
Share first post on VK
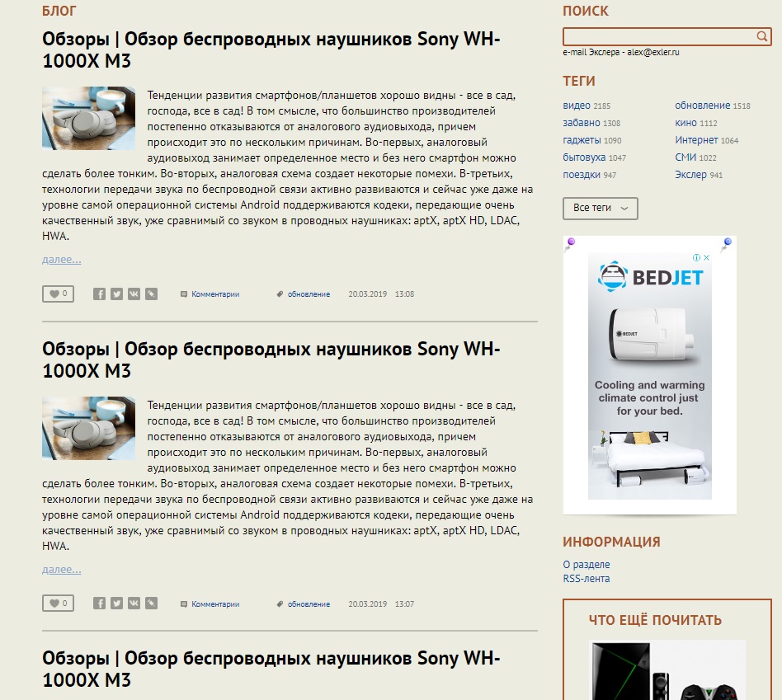[x=134, y=294]
